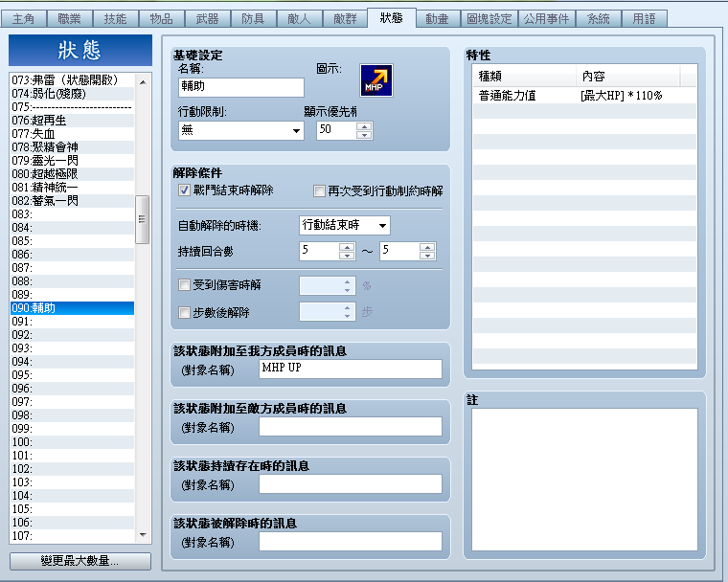This screenshot has height=582, width=728.
Task: Decrease minimum 持續回合數 with down arrow
Action: coord(347,256)
